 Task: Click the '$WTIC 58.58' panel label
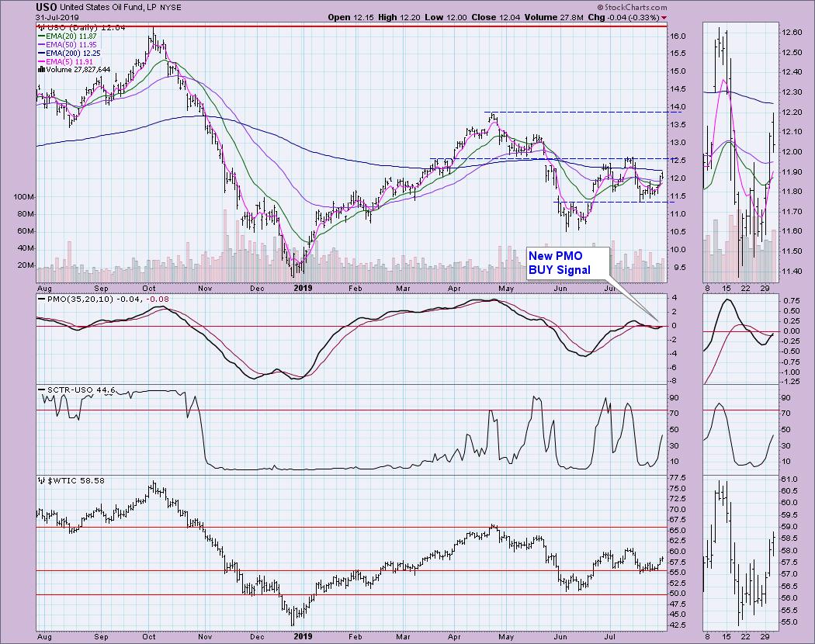click(x=76, y=481)
